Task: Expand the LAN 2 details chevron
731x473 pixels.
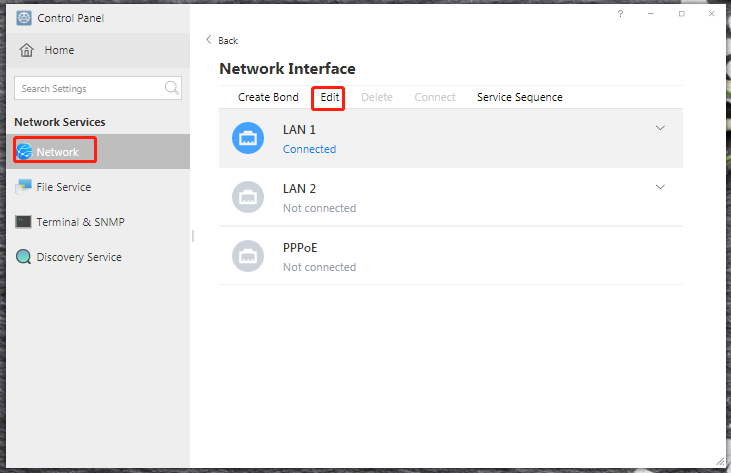Action: pos(660,187)
